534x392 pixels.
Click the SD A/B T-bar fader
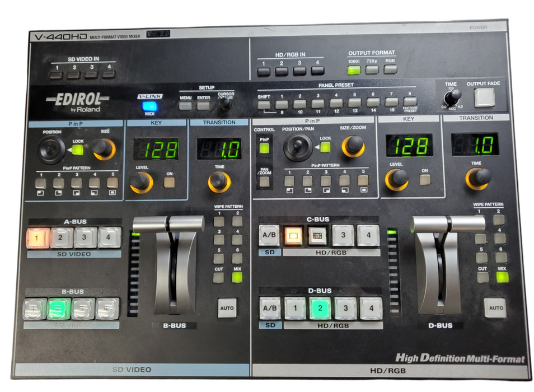[169, 225]
